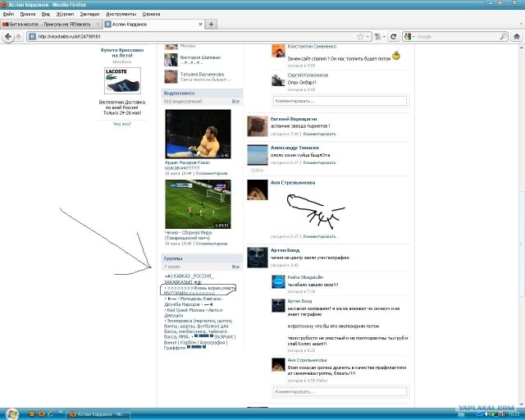
Task: Open the Закладки menu
Action: pyautogui.click(x=90, y=14)
